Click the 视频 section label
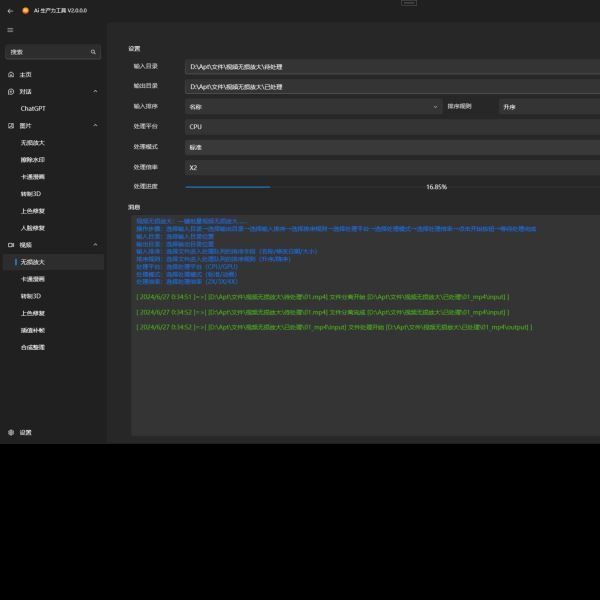This screenshot has height=600, width=600. point(25,245)
